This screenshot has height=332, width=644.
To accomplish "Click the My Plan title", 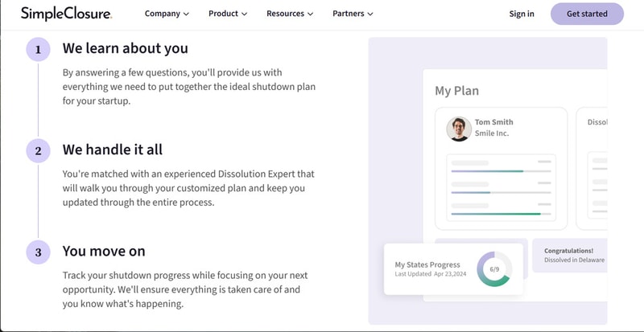I will click(456, 91).
